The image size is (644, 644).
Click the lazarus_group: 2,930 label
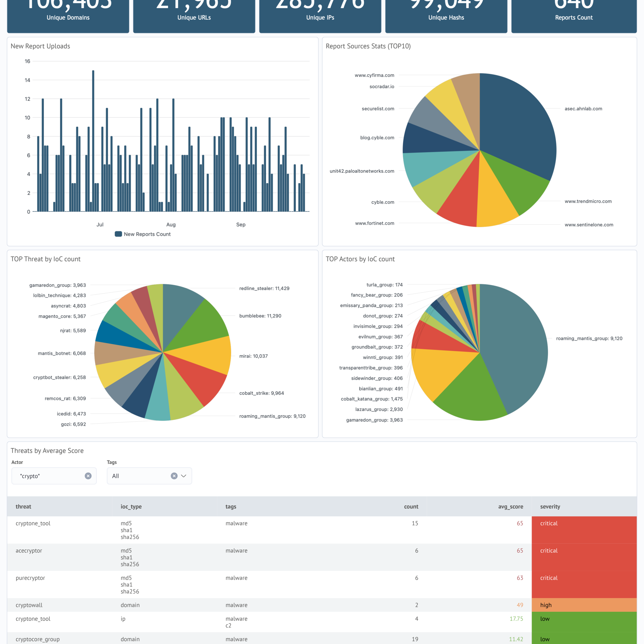click(379, 409)
